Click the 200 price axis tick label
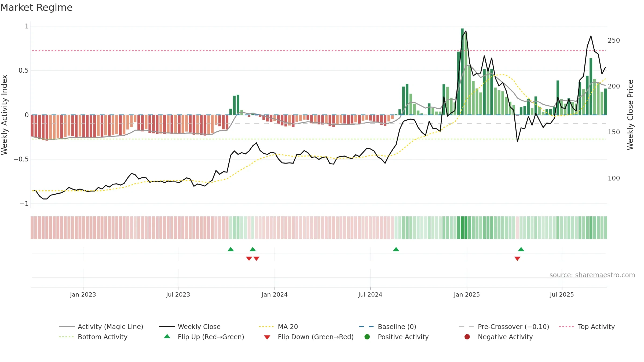This screenshot has width=644, height=362. point(614,86)
